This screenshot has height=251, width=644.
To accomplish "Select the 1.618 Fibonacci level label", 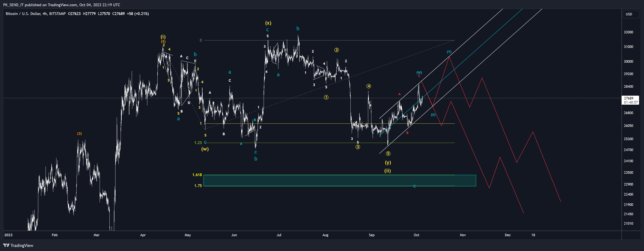I will pos(197,175).
